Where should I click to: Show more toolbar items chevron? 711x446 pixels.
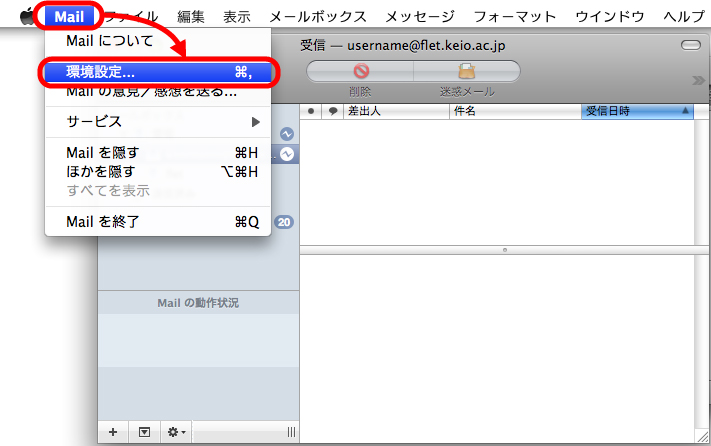coord(698,81)
